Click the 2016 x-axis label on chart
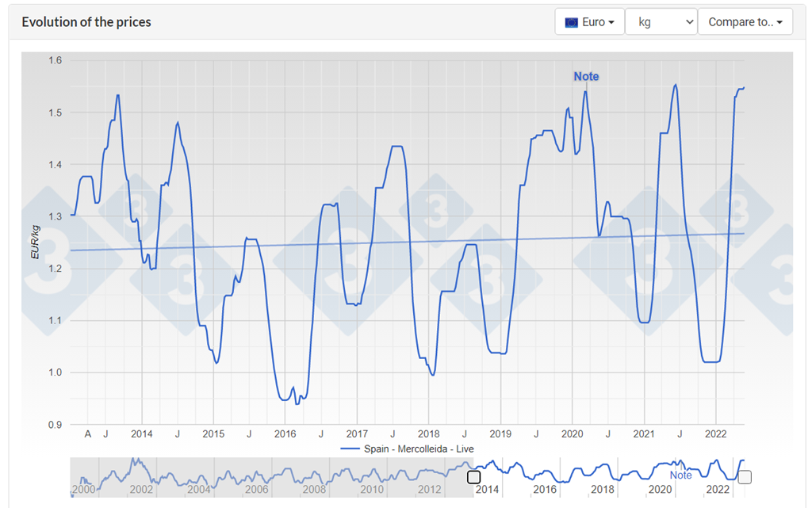 (285, 434)
